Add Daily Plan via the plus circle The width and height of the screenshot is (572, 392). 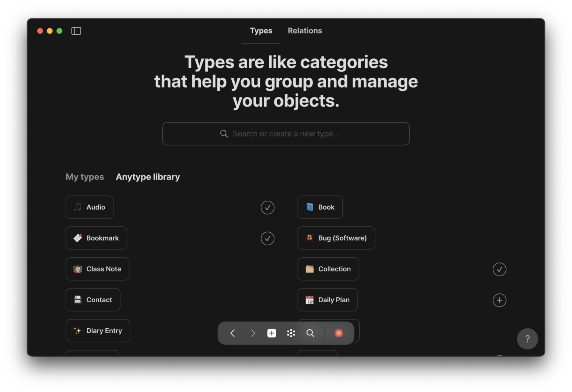tap(499, 300)
